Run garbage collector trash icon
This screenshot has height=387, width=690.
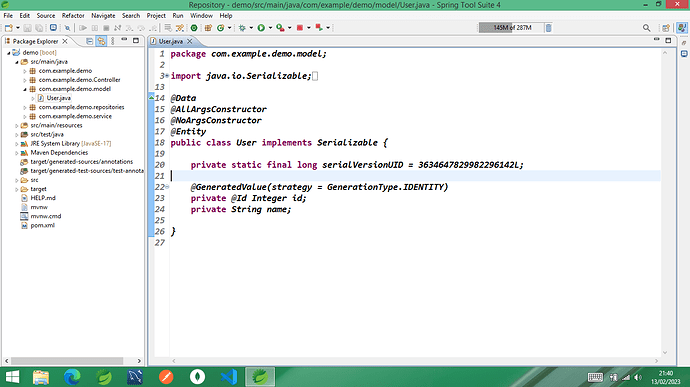548,28
